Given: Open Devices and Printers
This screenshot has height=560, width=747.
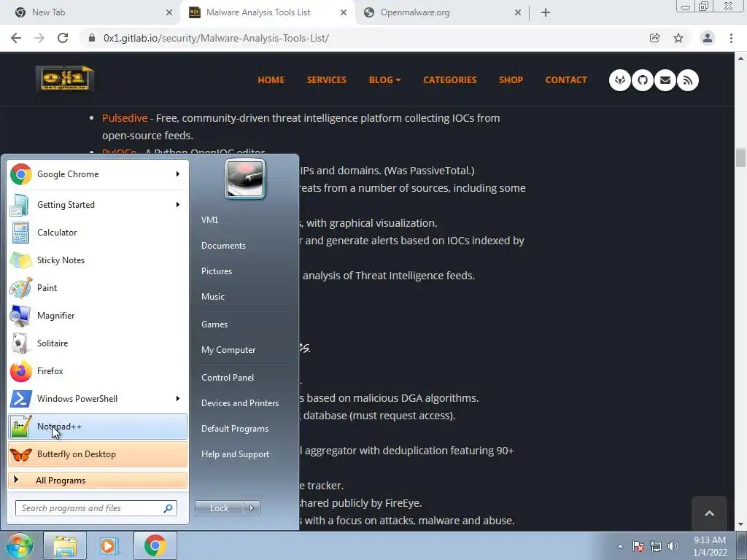Looking at the screenshot, I should pyautogui.click(x=239, y=403).
